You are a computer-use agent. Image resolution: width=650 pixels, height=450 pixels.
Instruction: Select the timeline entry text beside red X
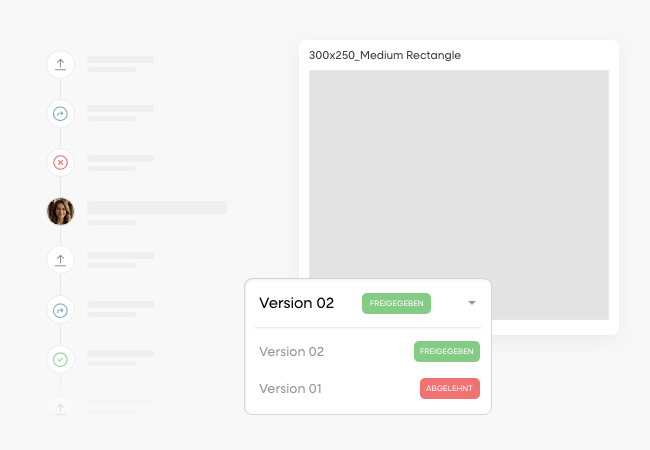click(x=120, y=162)
